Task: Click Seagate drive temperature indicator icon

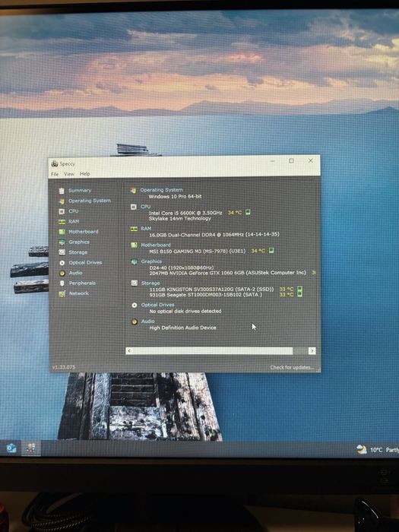Action: click(299, 294)
